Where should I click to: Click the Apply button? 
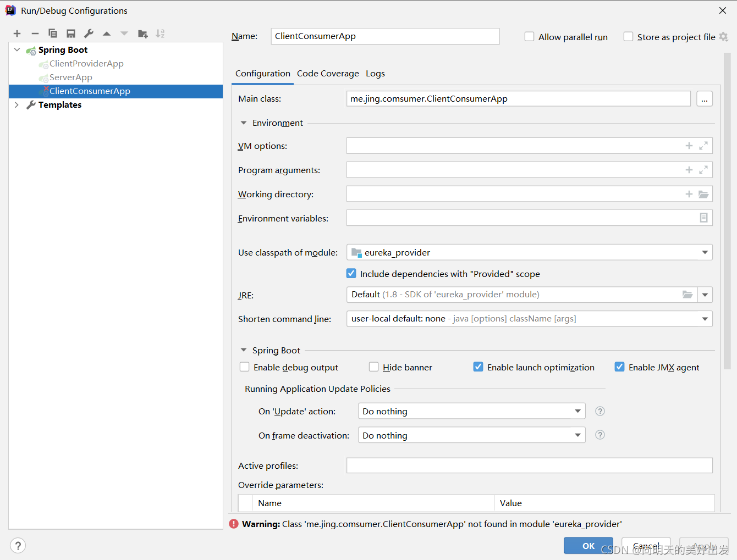point(704,546)
